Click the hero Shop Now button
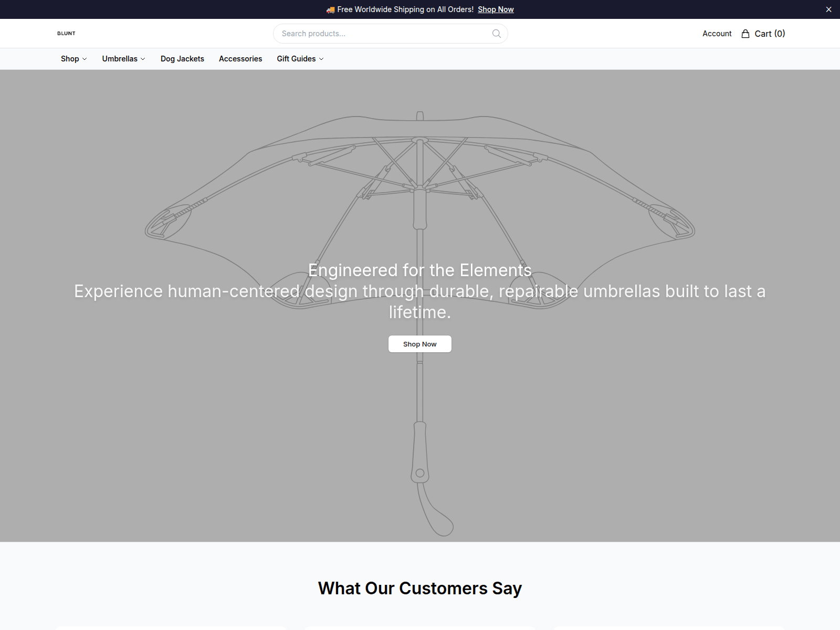The height and width of the screenshot is (630, 840). (420, 344)
